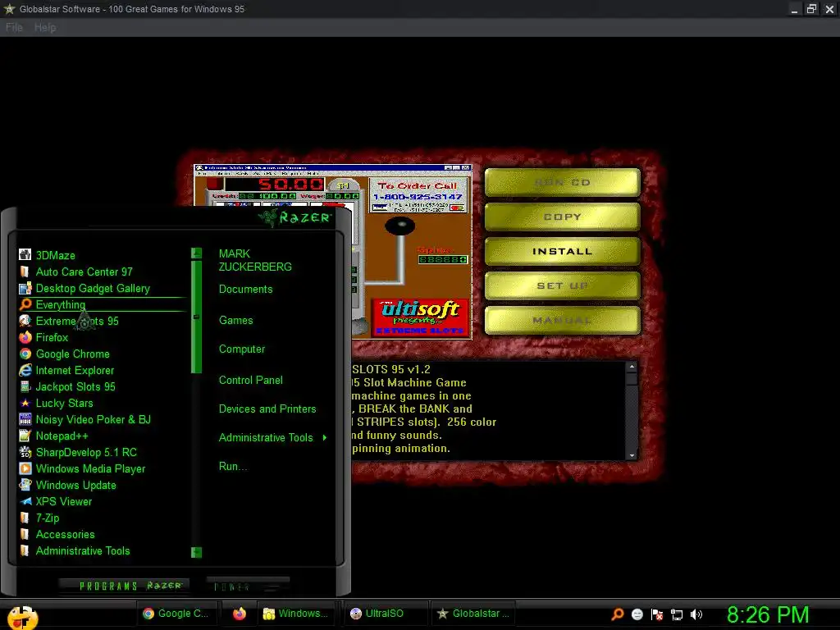Open Control Panel from start menu

coord(251,381)
